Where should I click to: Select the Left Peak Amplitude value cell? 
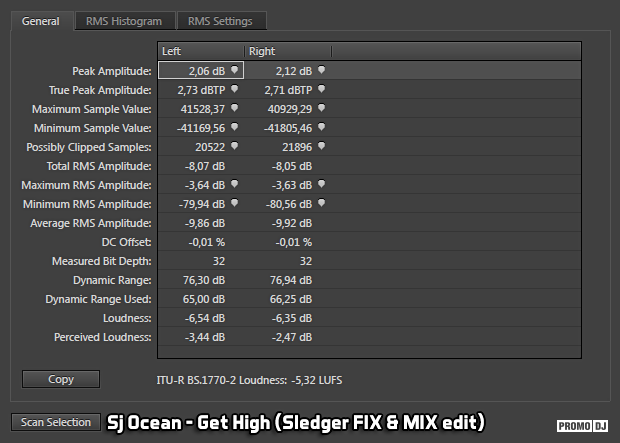pyautogui.click(x=200, y=71)
